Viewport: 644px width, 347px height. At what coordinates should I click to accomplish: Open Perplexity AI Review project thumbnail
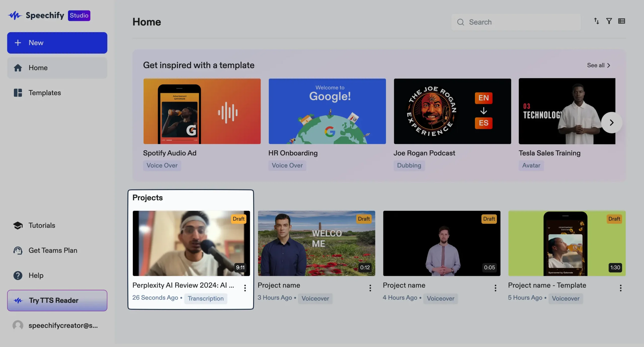pos(191,243)
